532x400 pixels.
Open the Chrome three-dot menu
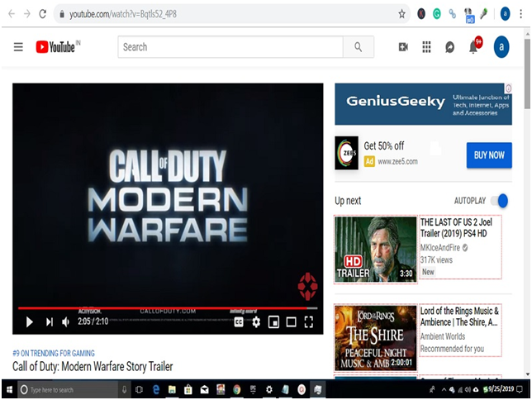coord(520,14)
